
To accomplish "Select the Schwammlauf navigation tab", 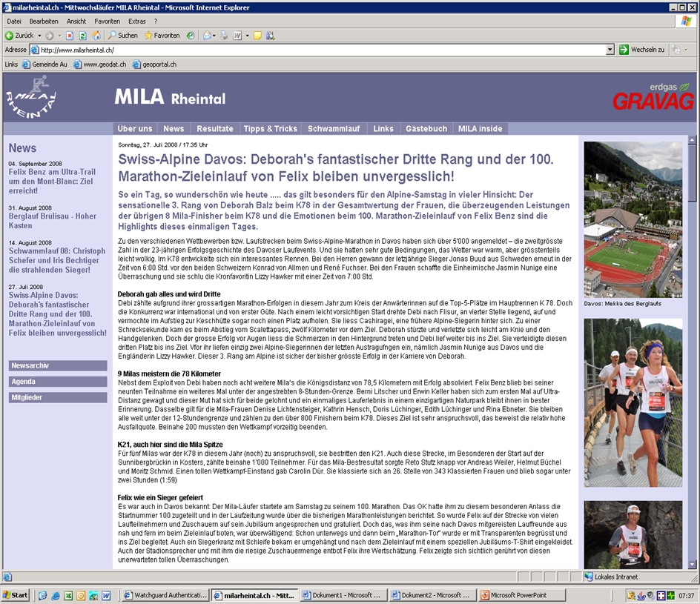I will click(x=334, y=128).
